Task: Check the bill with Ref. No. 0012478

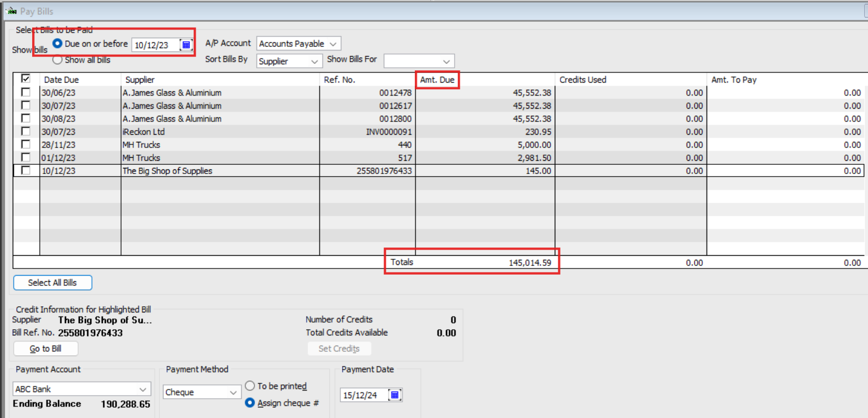Action: 26,92
